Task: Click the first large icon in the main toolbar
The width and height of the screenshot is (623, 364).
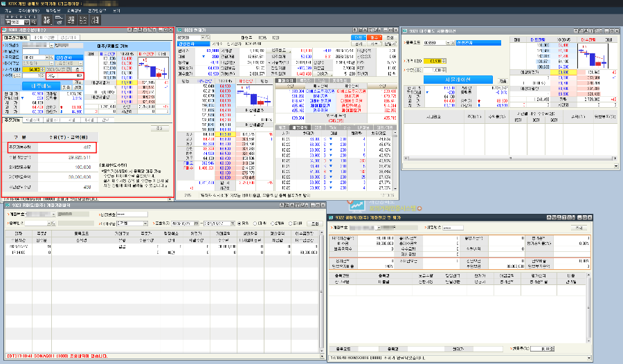Action: tap(47, 20)
